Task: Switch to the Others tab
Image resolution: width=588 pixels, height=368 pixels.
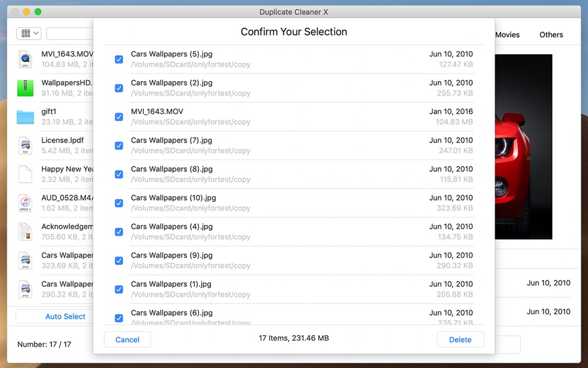Action: click(551, 35)
